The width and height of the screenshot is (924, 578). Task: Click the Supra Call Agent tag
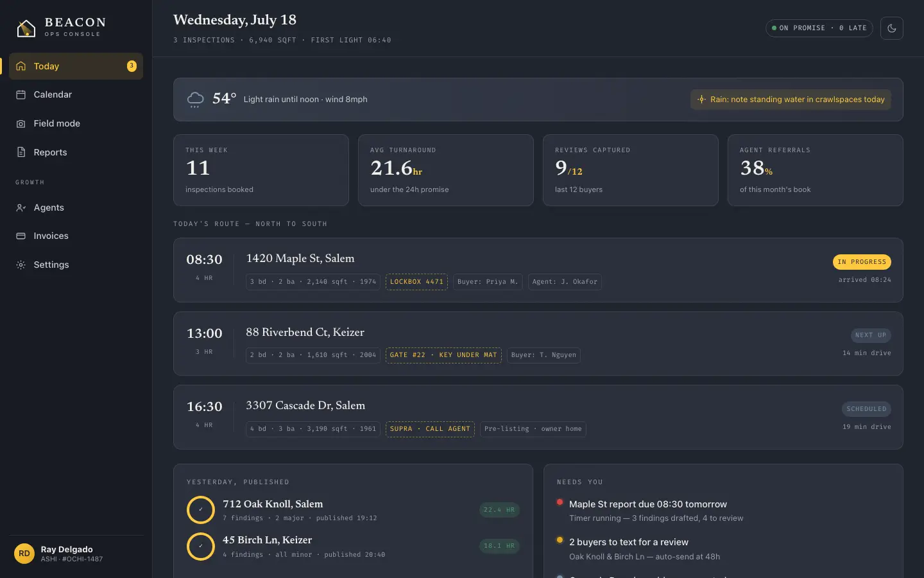(x=430, y=429)
